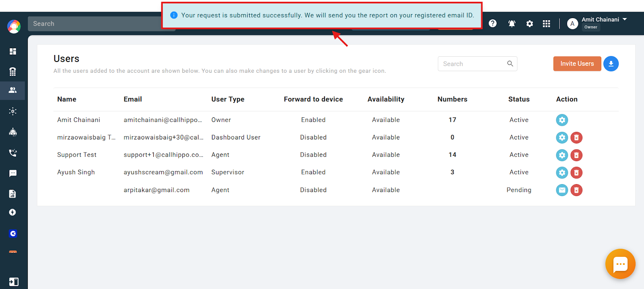Delete the pending arpitakar@gmail.com invite

pos(576,190)
